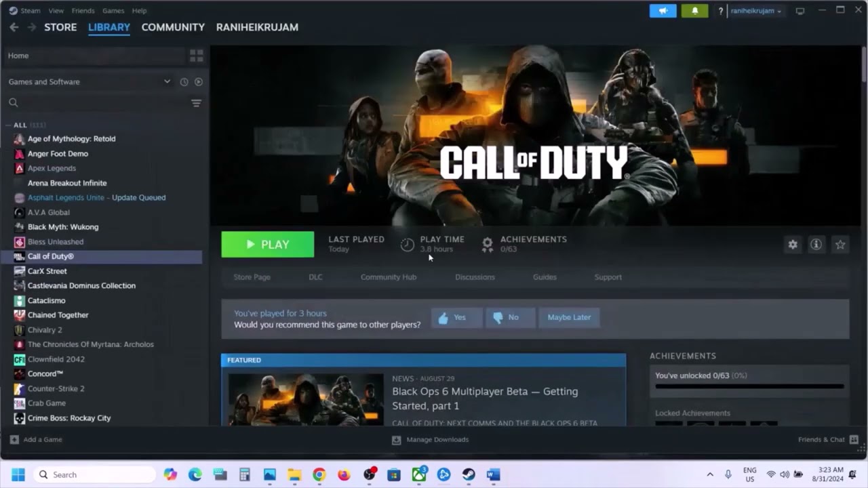Open Chrome from the Windows taskbar
This screenshot has width=868, height=488.
click(x=319, y=474)
